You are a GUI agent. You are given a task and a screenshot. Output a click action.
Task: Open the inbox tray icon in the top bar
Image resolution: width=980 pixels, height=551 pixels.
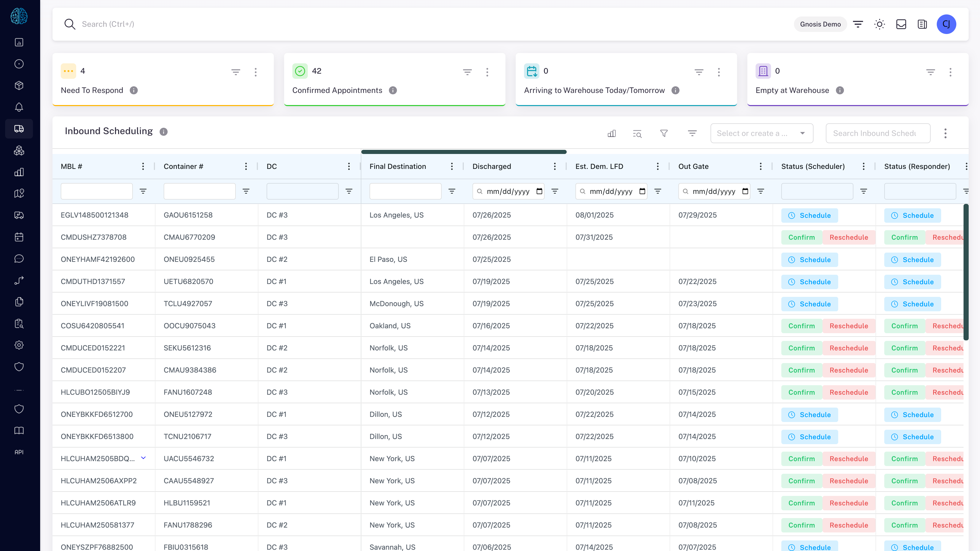click(901, 24)
